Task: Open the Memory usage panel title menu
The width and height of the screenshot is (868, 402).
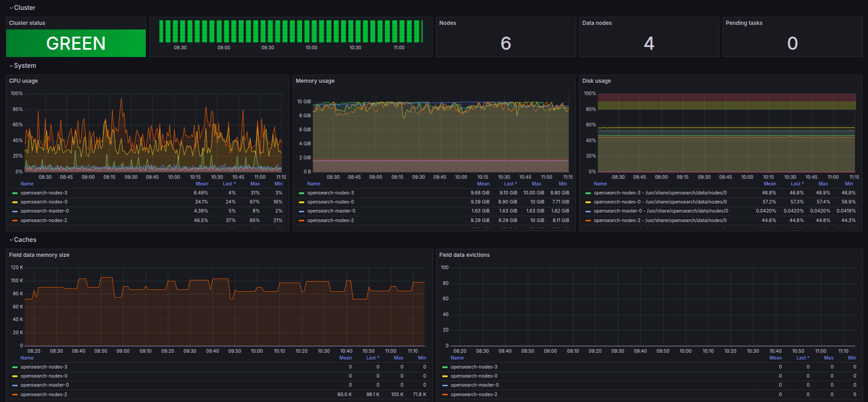Action: pyautogui.click(x=315, y=81)
